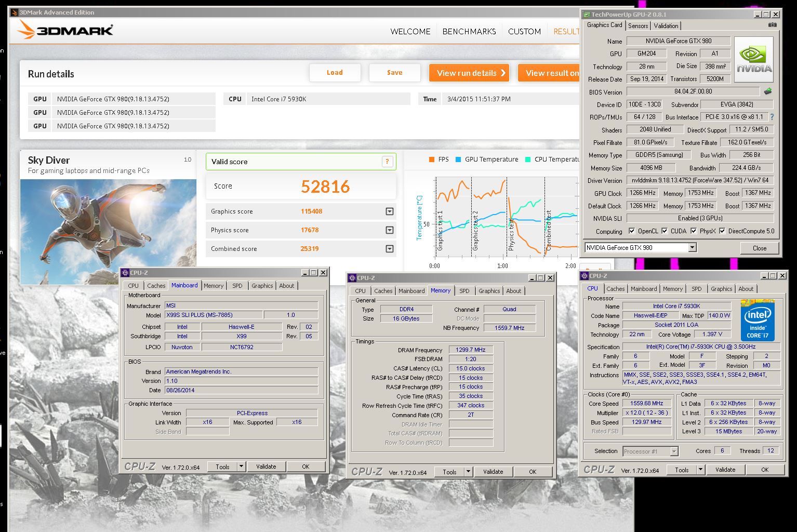Toggle the DirectCompute 5.0 checkbox
The height and width of the screenshot is (532, 797).
722,231
